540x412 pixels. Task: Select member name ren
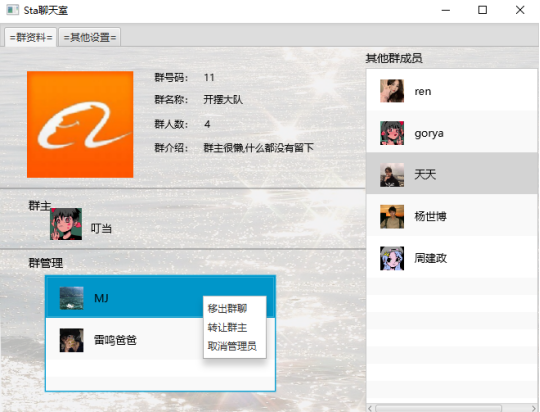423,91
